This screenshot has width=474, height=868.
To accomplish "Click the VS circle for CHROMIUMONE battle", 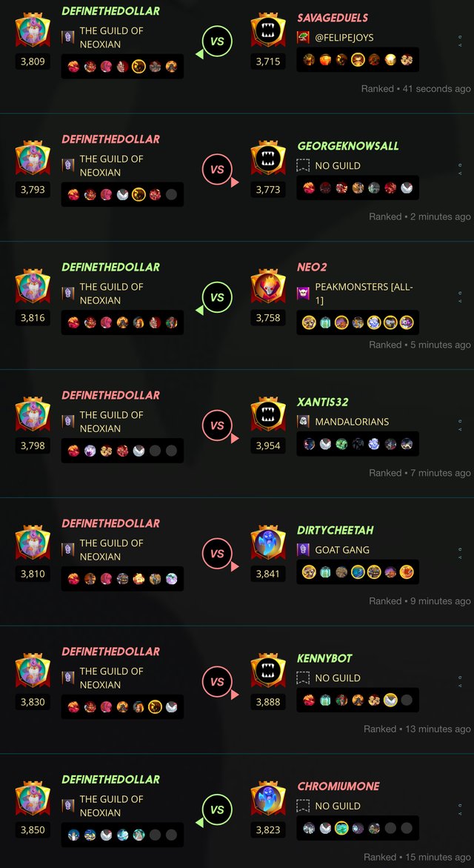I will 217,810.
